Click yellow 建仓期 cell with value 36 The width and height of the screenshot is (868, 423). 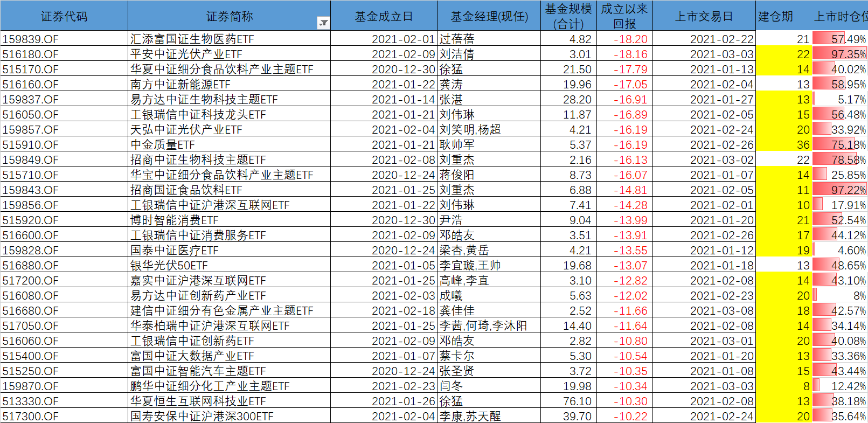pyautogui.click(x=784, y=144)
